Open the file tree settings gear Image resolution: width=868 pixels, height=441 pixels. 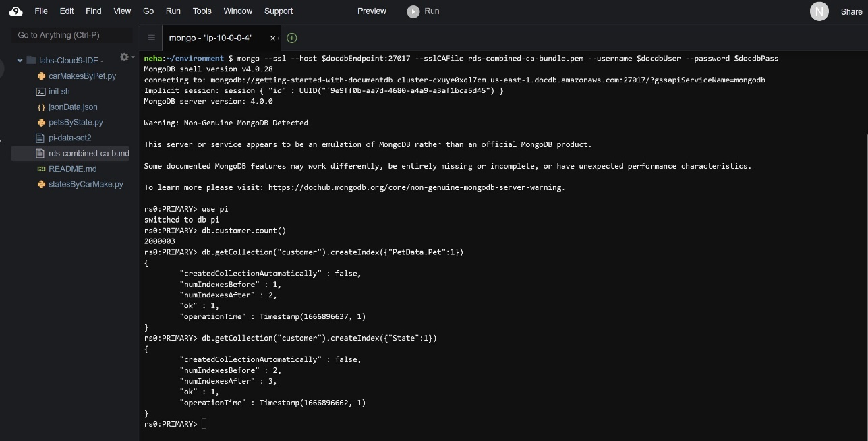pyautogui.click(x=124, y=57)
